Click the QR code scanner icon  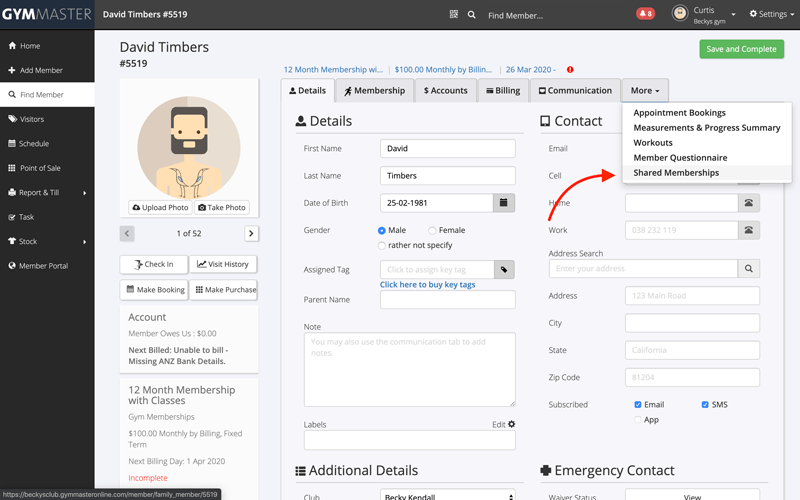tap(454, 15)
